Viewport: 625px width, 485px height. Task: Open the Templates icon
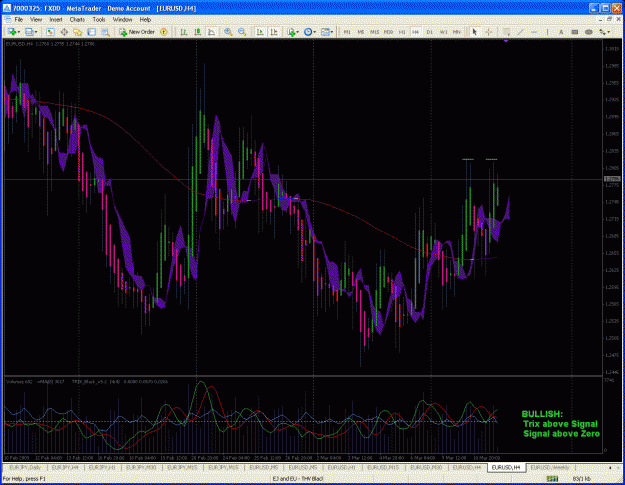(x=325, y=32)
